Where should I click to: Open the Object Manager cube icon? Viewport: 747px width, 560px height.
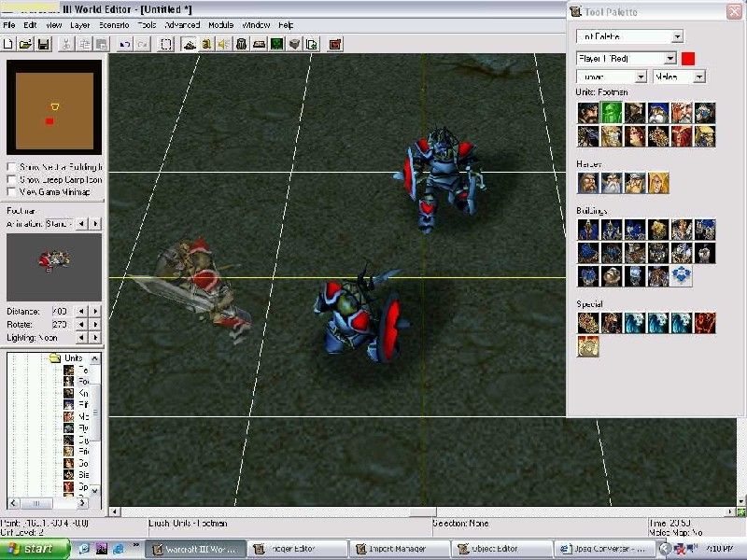coord(294,44)
